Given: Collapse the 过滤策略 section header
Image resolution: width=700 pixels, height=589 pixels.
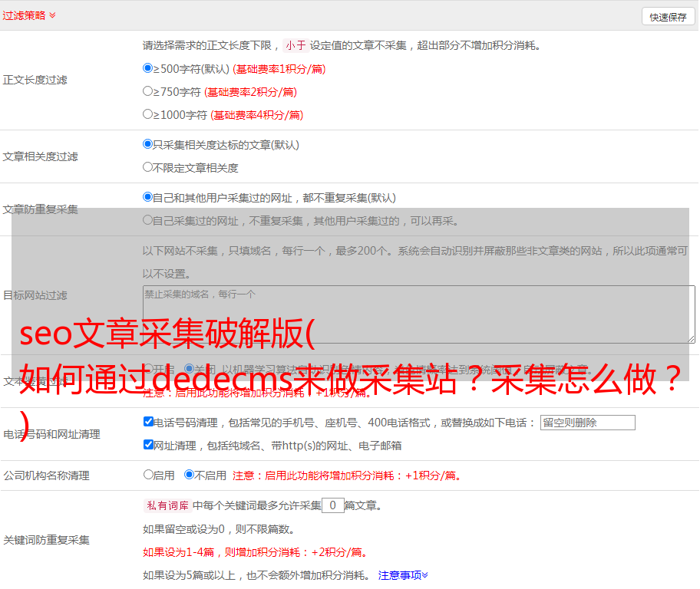Looking at the screenshot, I should click(x=29, y=15).
